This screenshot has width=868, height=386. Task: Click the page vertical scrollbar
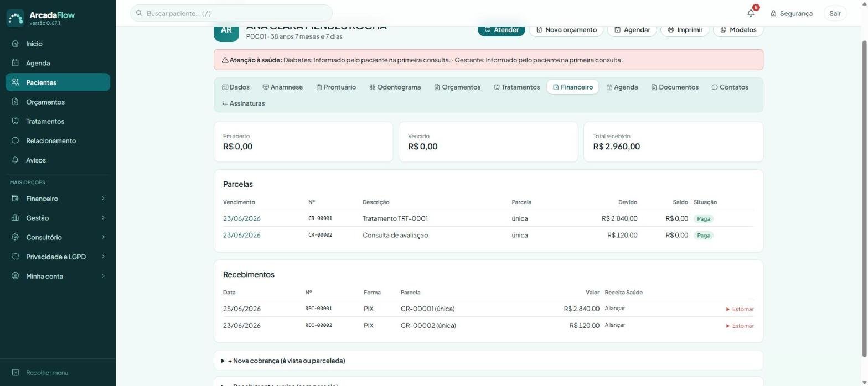pos(865,199)
